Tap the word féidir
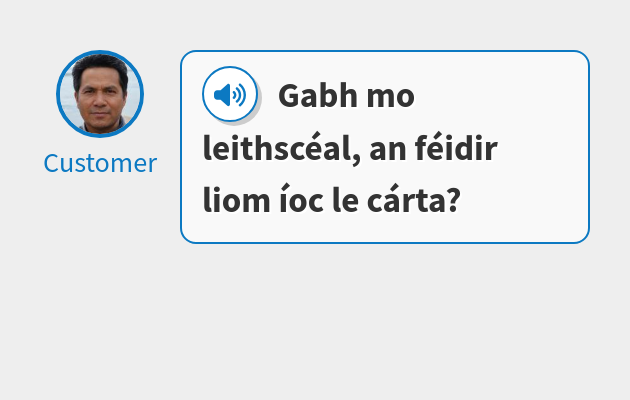This screenshot has height=400, width=630. point(456,147)
